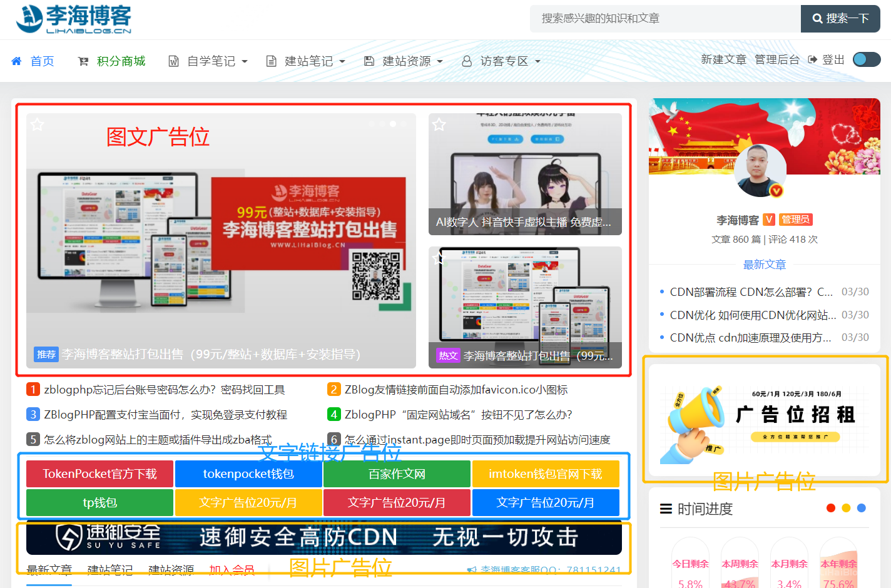Click the user icon beside 访客专区
The image size is (891, 588).
tap(467, 61)
